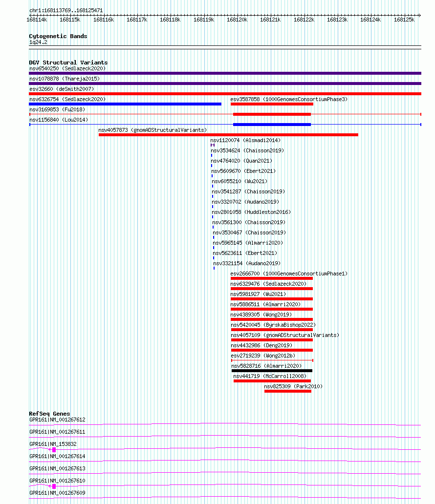Image resolution: width=435 pixels, height=504 pixels.
Task: Click the black bar of nsv5828716
Action: point(272,371)
